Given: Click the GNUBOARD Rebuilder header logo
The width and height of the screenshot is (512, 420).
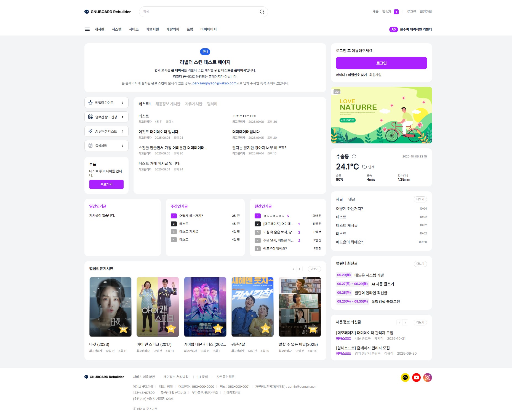Looking at the screenshot, I should pyautogui.click(x=108, y=12).
